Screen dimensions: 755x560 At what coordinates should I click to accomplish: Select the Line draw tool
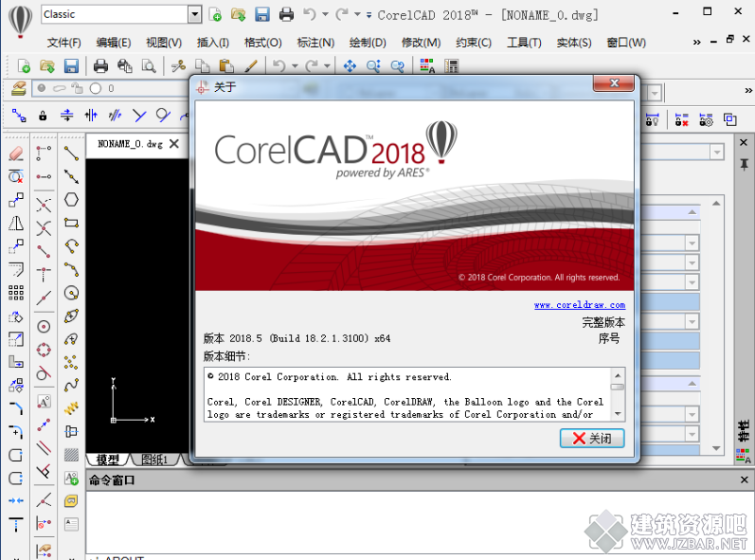(71, 154)
